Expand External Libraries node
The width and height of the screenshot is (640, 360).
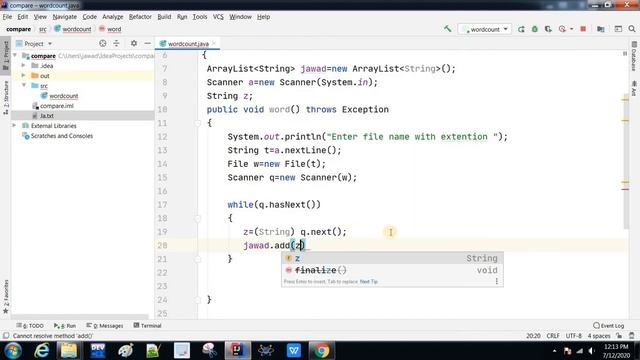pyautogui.click(x=15, y=126)
